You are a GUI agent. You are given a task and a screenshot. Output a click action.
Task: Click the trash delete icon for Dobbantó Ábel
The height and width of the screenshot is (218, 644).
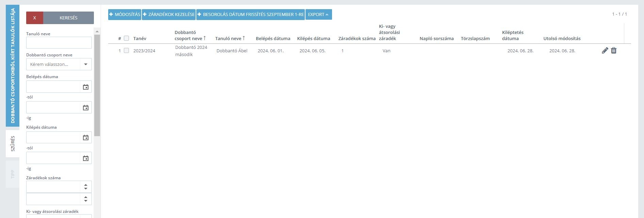point(614,51)
